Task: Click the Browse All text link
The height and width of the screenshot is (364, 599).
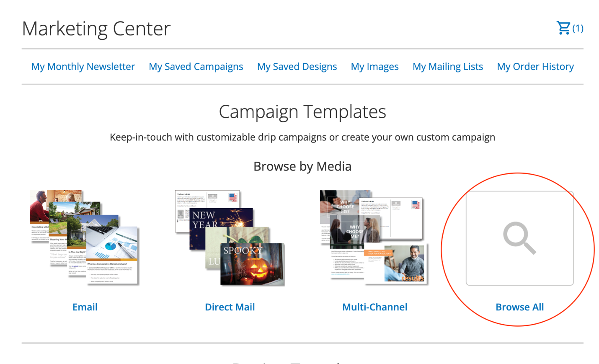Action: (x=519, y=307)
